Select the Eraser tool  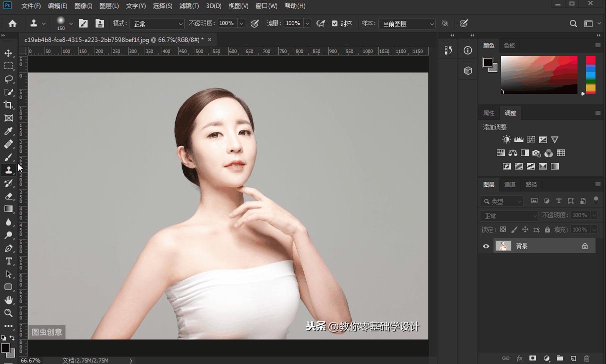(x=9, y=196)
